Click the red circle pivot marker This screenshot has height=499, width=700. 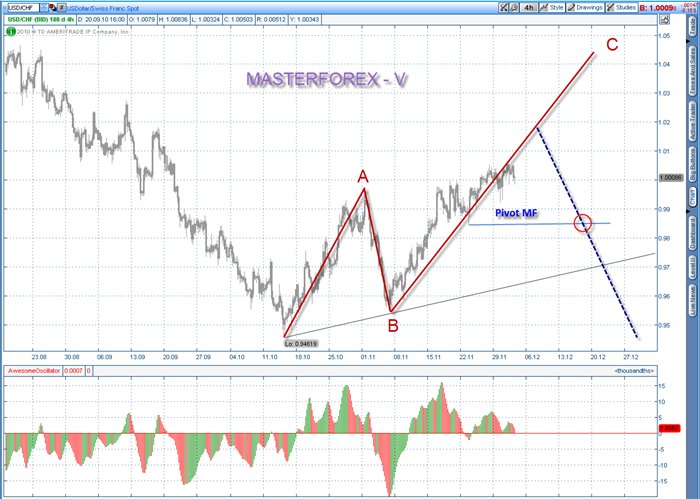click(583, 223)
